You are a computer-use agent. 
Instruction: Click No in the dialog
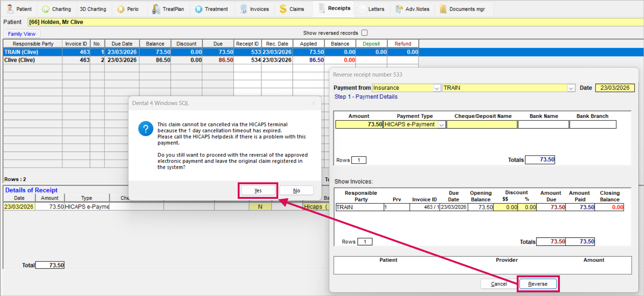tap(296, 191)
